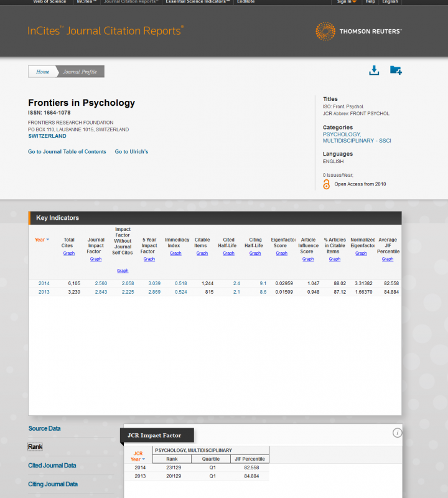This screenshot has height=498, width=448.
Task: Open the Sign In dropdown
Action: point(347,2)
